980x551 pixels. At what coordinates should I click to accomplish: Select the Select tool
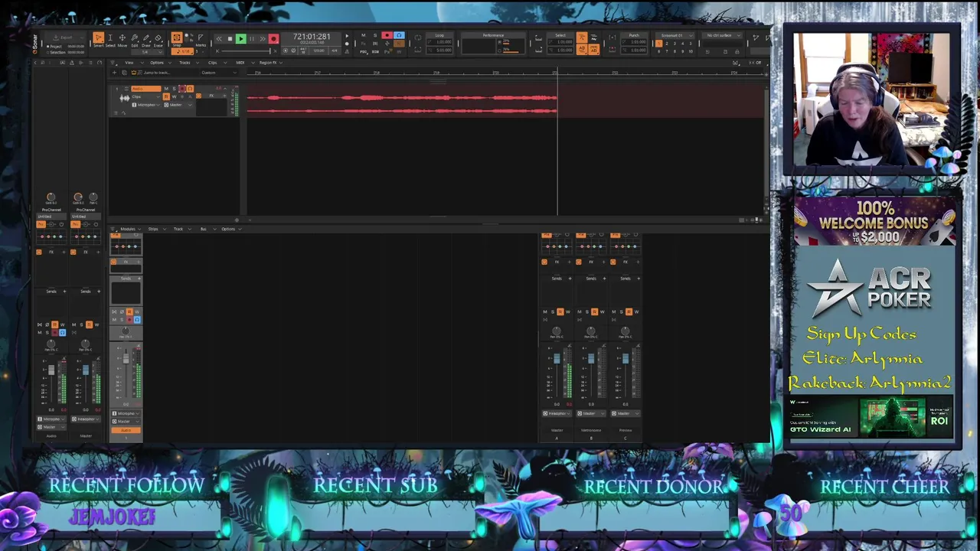tap(110, 39)
